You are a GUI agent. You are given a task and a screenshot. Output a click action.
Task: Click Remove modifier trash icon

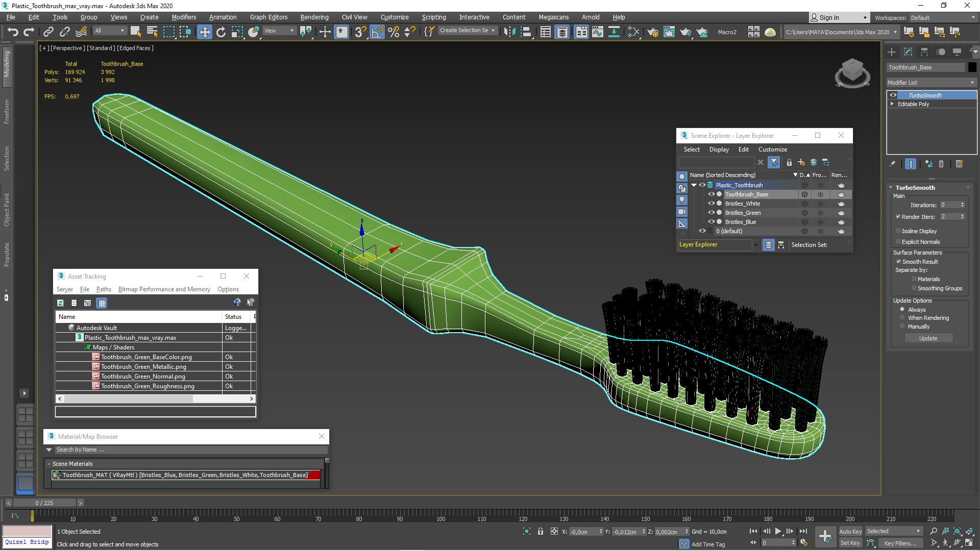tap(941, 164)
